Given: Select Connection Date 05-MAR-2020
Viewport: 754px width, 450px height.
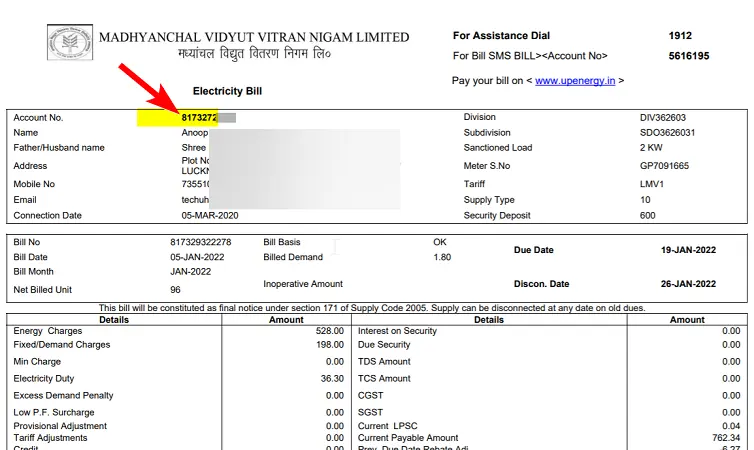Looking at the screenshot, I should click(210, 215).
